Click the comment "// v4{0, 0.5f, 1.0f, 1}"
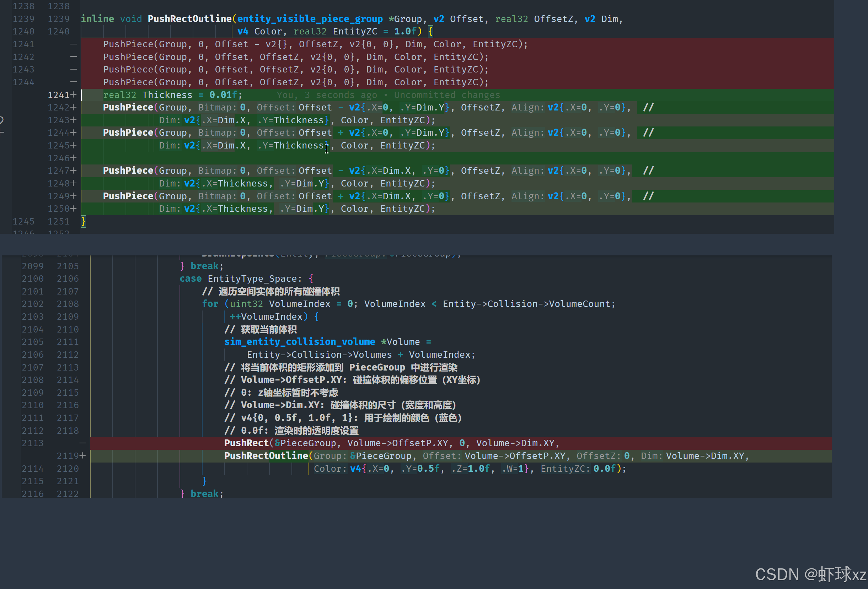This screenshot has height=589, width=868. 343,418
